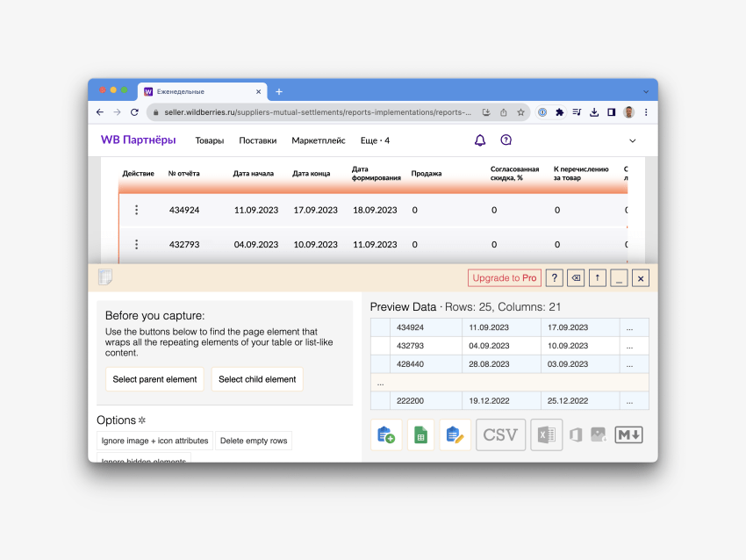Toggle Ignore image + icon attributes option
The image size is (746, 560).
click(x=154, y=441)
